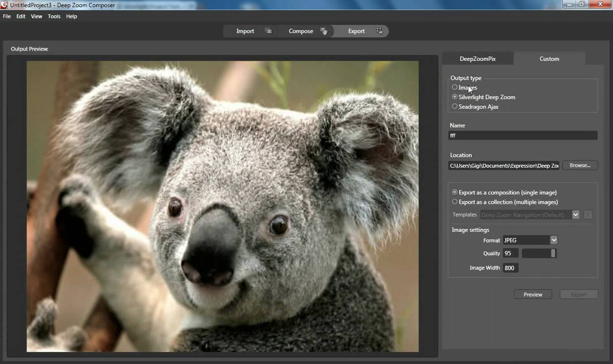This screenshot has width=613, height=364.
Task: Click the Import workspace icon
Action: point(268,31)
